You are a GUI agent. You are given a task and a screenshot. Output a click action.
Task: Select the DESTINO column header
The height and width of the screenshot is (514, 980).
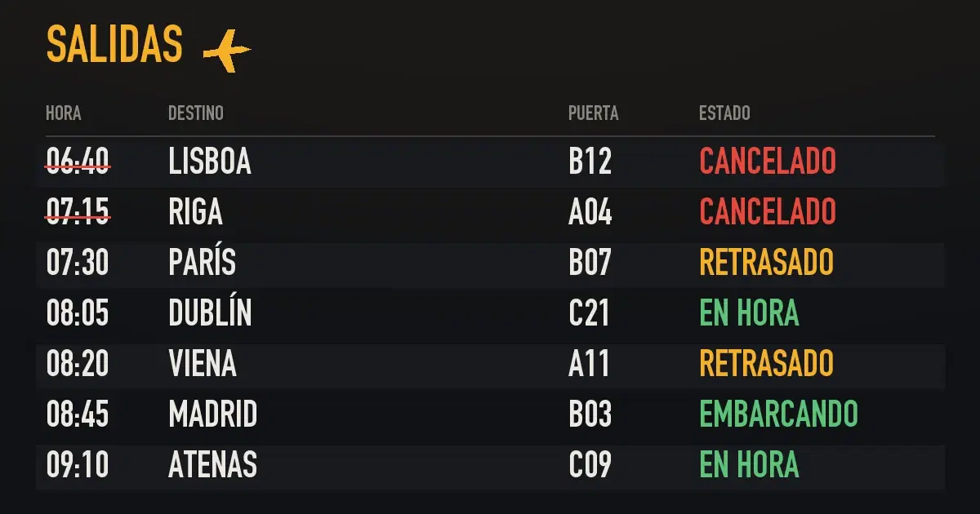pyautogui.click(x=196, y=113)
